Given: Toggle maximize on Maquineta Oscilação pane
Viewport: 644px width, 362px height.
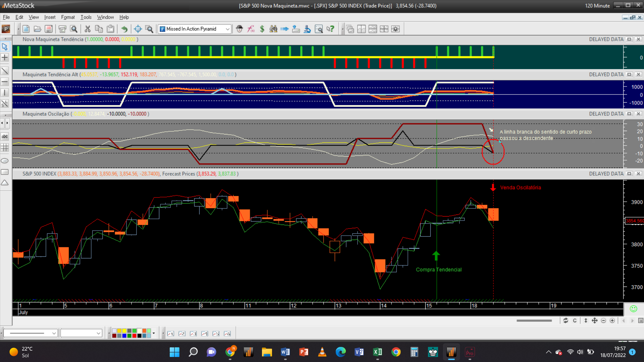Looking at the screenshot, I should pyautogui.click(x=629, y=114).
